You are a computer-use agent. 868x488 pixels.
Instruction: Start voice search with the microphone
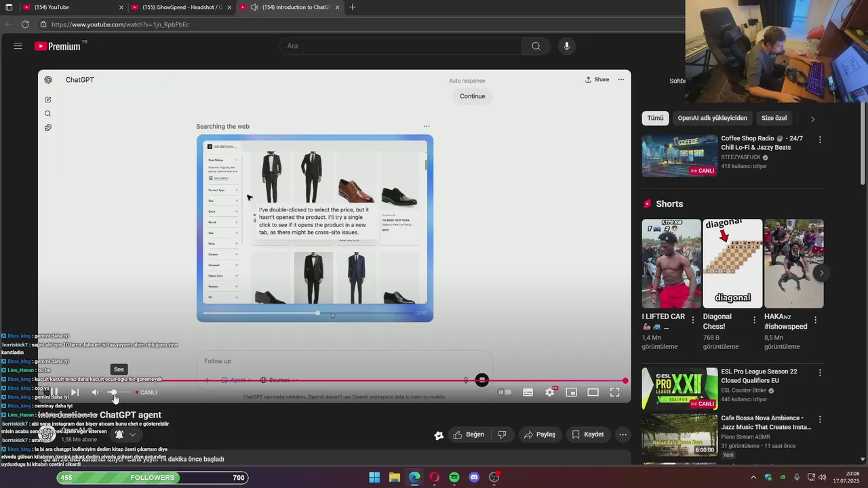tap(567, 46)
